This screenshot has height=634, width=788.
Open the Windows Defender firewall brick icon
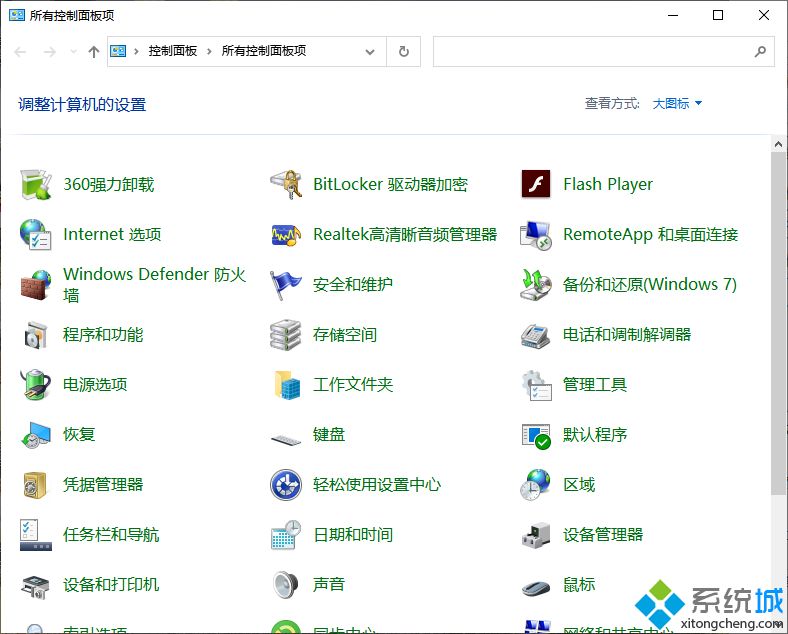click(x=36, y=284)
